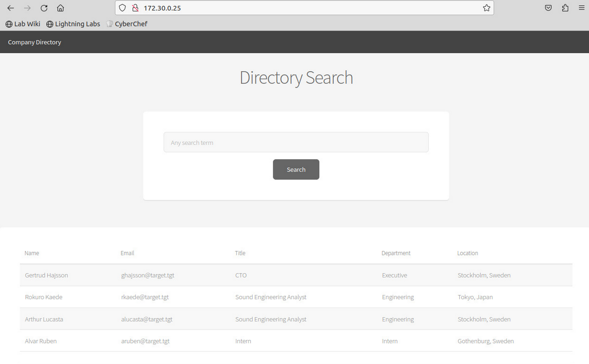Click the Department column header
Viewport: 589px width, 364px height.
pyautogui.click(x=396, y=253)
